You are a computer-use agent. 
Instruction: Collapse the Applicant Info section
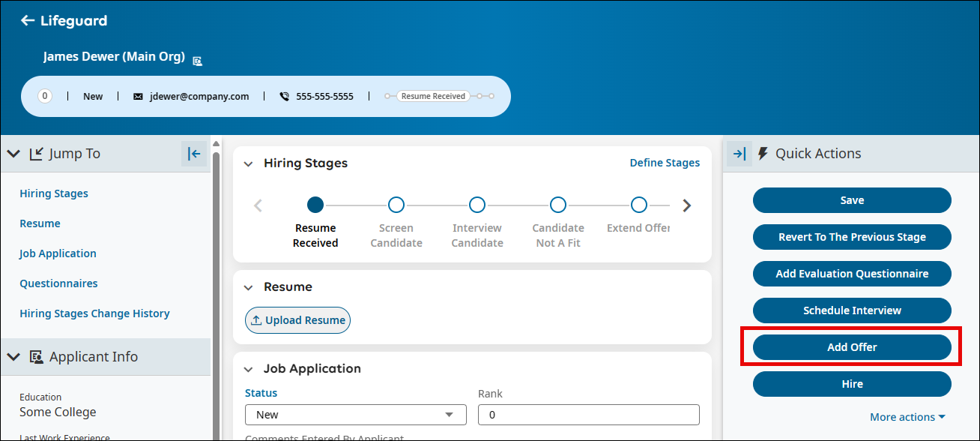13,357
